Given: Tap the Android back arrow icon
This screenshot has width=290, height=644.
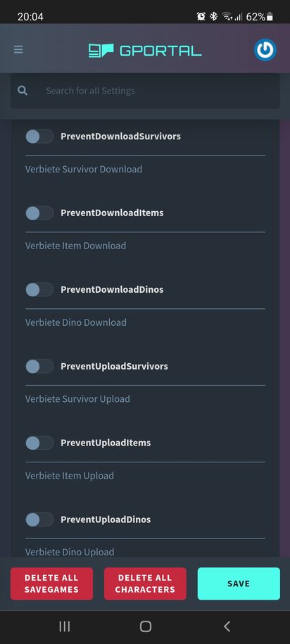Looking at the screenshot, I should (x=227, y=626).
